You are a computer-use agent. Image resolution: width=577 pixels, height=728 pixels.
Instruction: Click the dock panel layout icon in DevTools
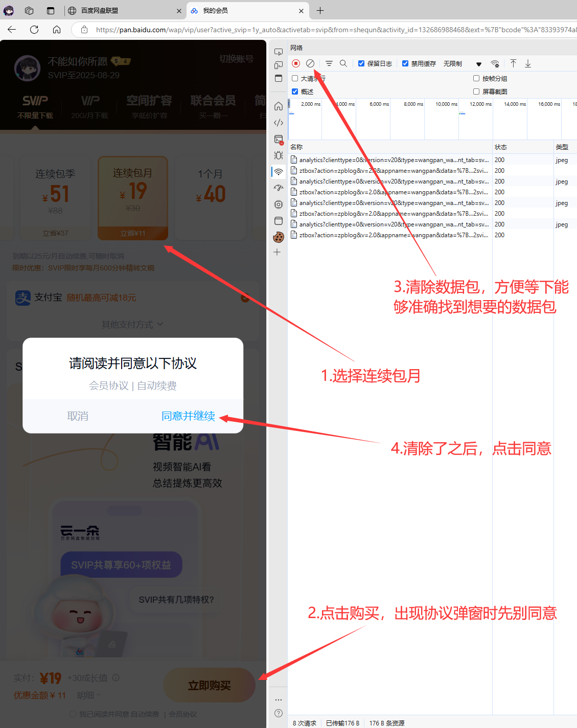[279, 78]
